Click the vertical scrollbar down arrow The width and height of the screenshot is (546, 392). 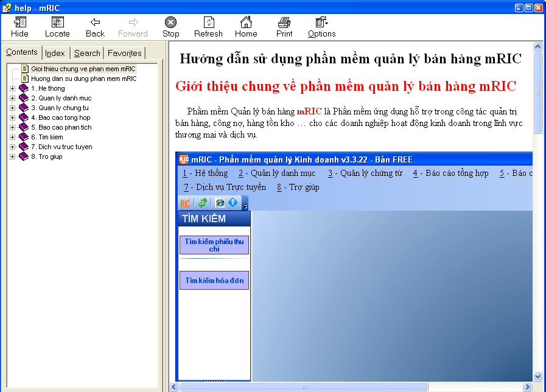(537, 377)
